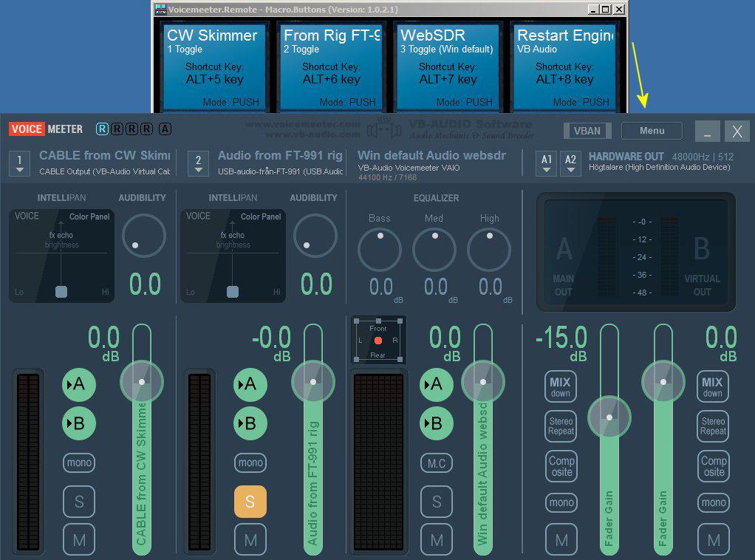Select Stereo Repeat on the -15.0 dB bus

pyautogui.click(x=561, y=426)
